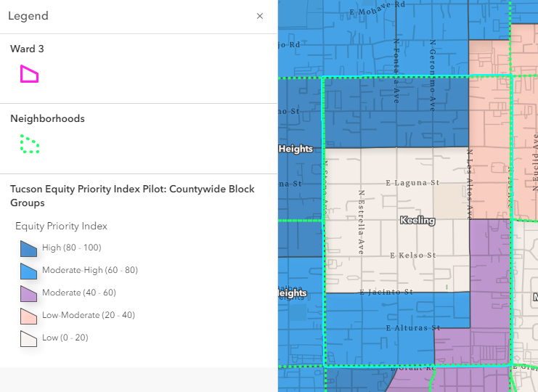538x392 pixels.
Task: Click the Equity Priority Index subheading
Action: [x=61, y=226]
